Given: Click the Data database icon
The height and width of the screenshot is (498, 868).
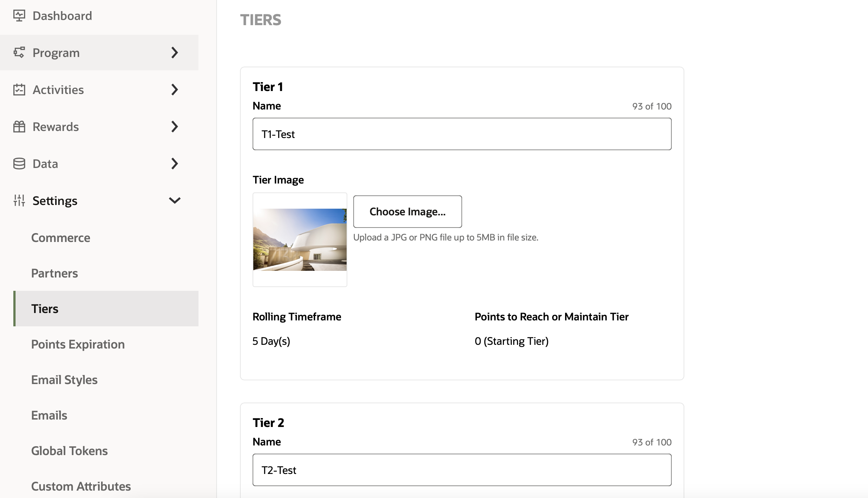Looking at the screenshot, I should (19, 164).
